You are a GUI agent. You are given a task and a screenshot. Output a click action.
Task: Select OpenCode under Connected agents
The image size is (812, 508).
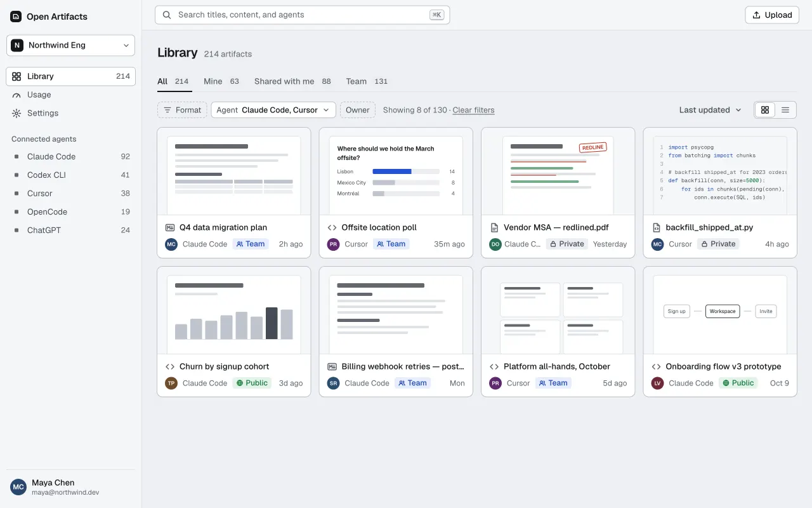coord(70,211)
